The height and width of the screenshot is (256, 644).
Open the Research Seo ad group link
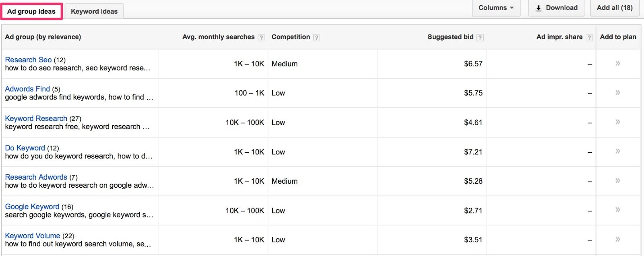point(28,59)
